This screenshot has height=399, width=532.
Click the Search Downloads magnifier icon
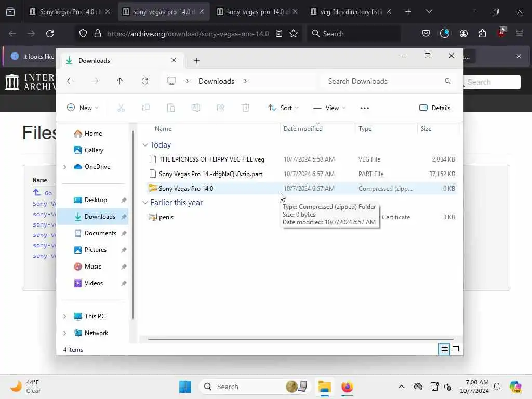pyautogui.click(x=447, y=81)
